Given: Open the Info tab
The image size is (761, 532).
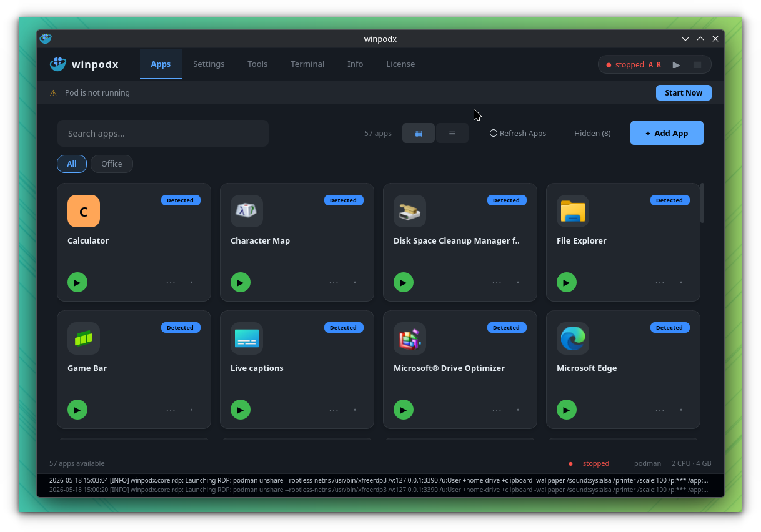Looking at the screenshot, I should (x=356, y=64).
